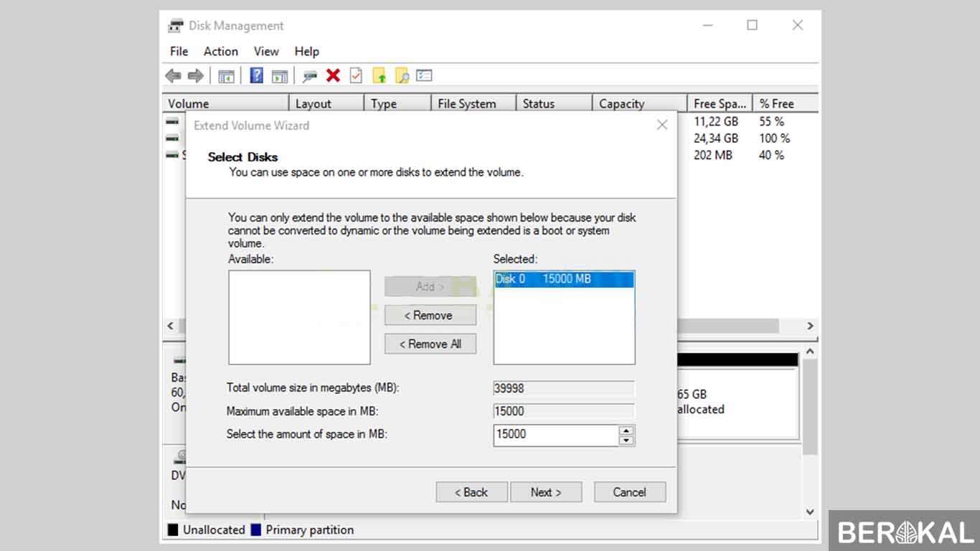Click the red X delete icon
This screenshot has height=551, width=980.
coord(333,76)
